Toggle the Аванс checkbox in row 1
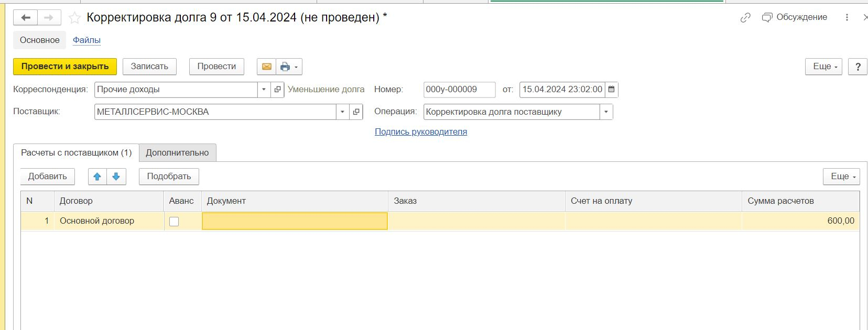This screenshot has width=868, height=330. click(174, 222)
